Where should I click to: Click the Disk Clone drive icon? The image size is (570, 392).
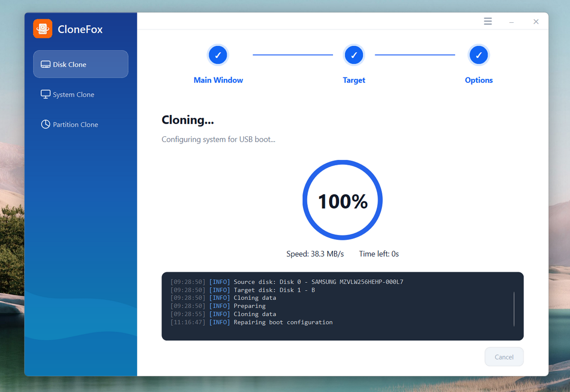pyautogui.click(x=46, y=64)
